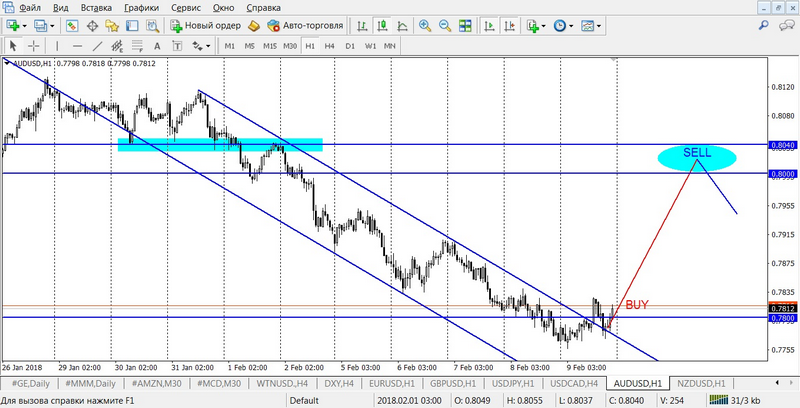The height and width of the screenshot is (408, 800).
Task: Expand the periodicity clock dropdown
Action: tap(564, 25)
